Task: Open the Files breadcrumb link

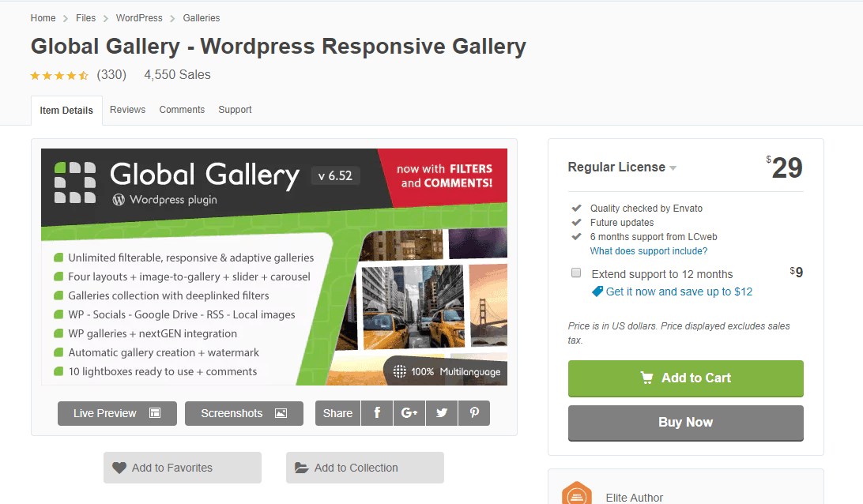Action: (86, 17)
